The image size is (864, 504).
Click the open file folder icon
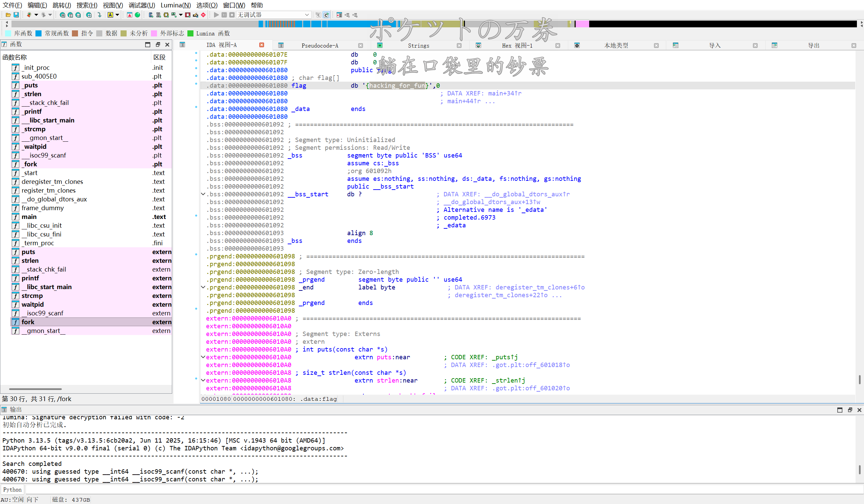[x=8, y=15]
